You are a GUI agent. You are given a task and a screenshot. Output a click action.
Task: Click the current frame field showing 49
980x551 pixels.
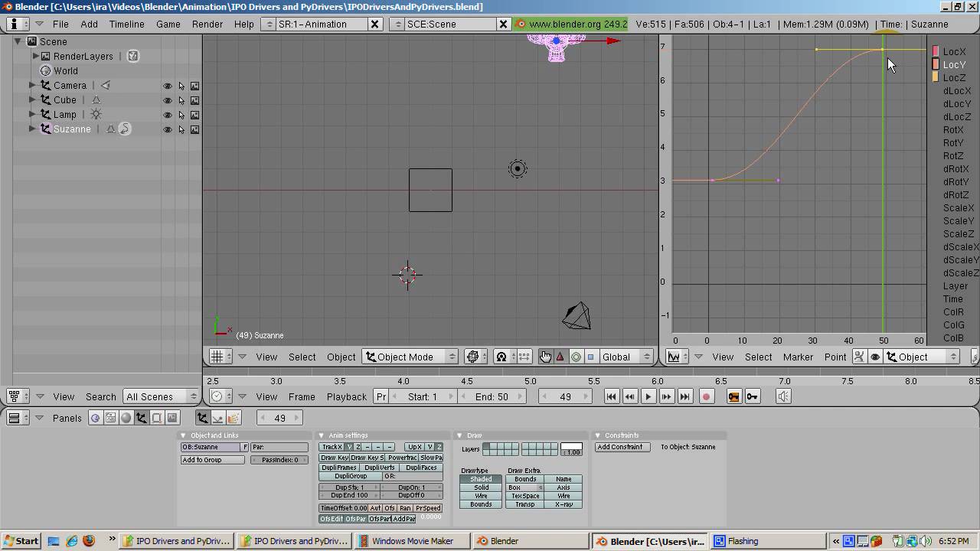tap(566, 396)
